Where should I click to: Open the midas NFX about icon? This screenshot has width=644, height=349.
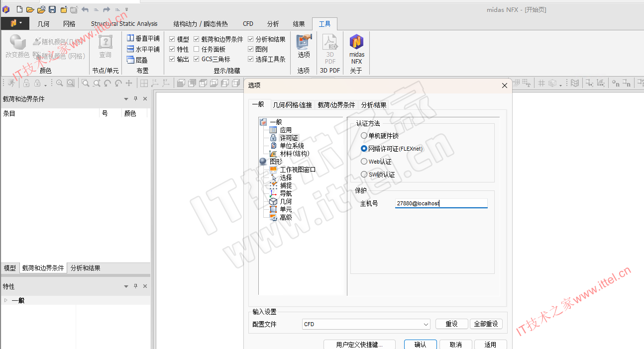356,49
